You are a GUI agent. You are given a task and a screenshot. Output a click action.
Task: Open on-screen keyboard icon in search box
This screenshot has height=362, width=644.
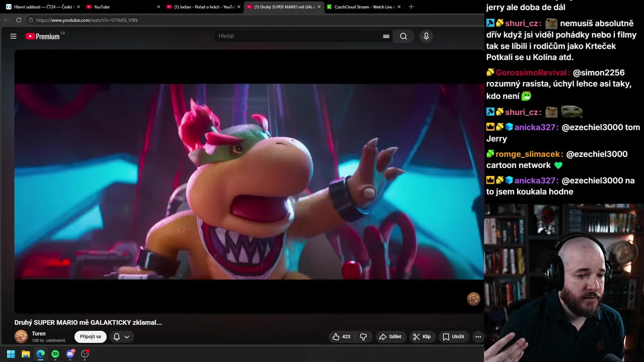[386, 36]
